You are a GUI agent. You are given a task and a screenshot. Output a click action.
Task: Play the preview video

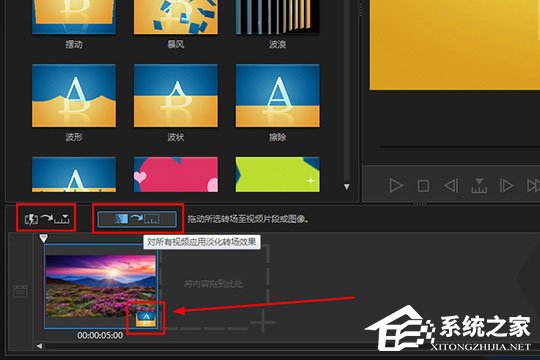[396, 185]
